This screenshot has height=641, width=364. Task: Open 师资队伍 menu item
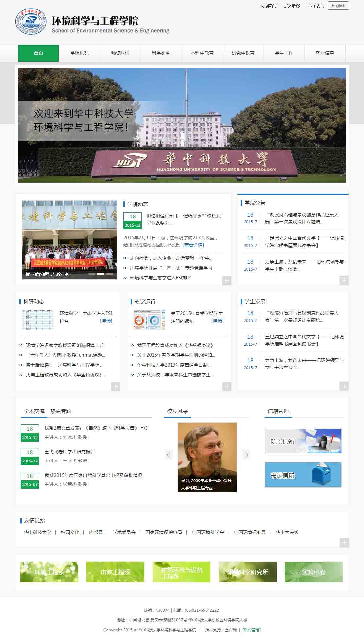tap(120, 53)
